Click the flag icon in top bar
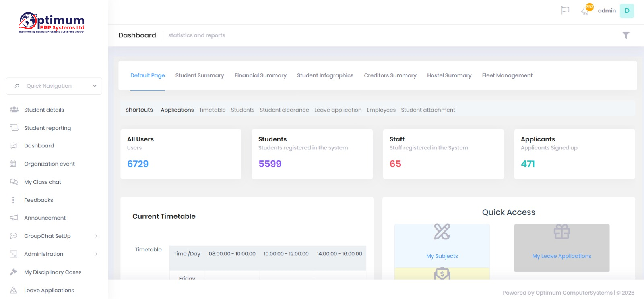Screen dimensions: 644x299 565,10
